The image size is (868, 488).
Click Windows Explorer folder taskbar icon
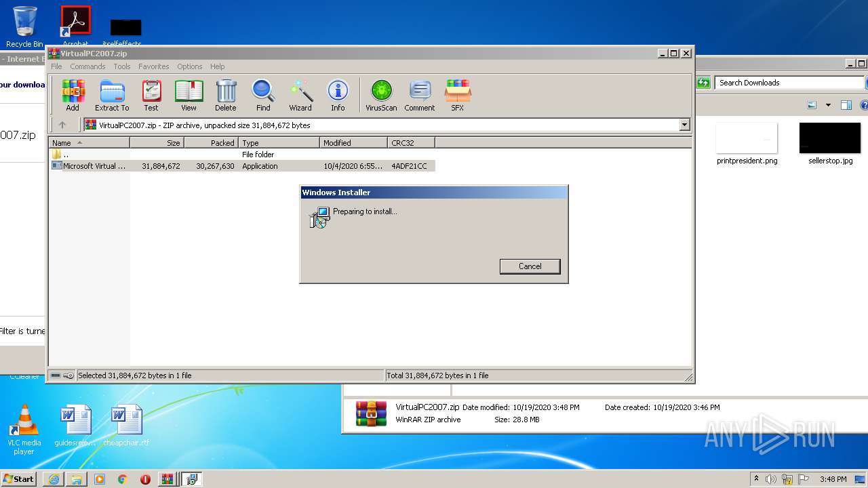(x=77, y=479)
